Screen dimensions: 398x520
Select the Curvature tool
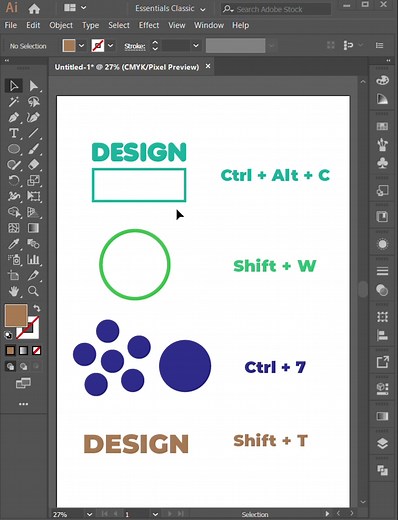point(33,118)
